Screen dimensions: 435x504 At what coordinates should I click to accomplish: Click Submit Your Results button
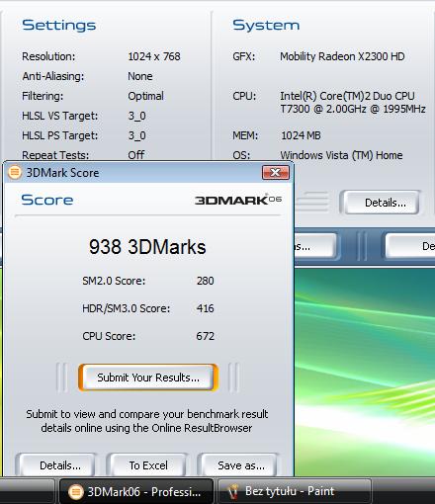(148, 378)
